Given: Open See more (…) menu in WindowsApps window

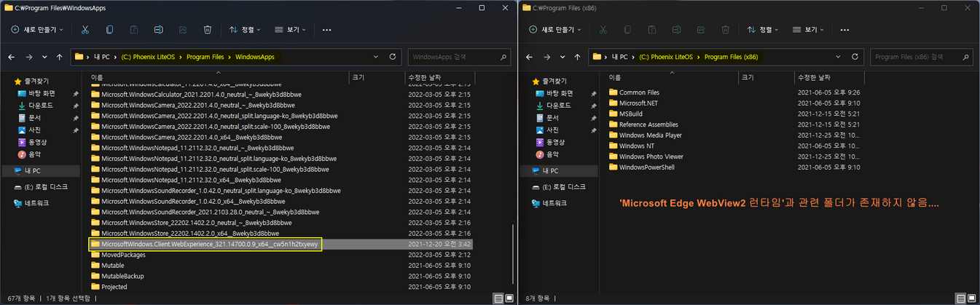Looking at the screenshot, I should pyautogui.click(x=326, y=30).
